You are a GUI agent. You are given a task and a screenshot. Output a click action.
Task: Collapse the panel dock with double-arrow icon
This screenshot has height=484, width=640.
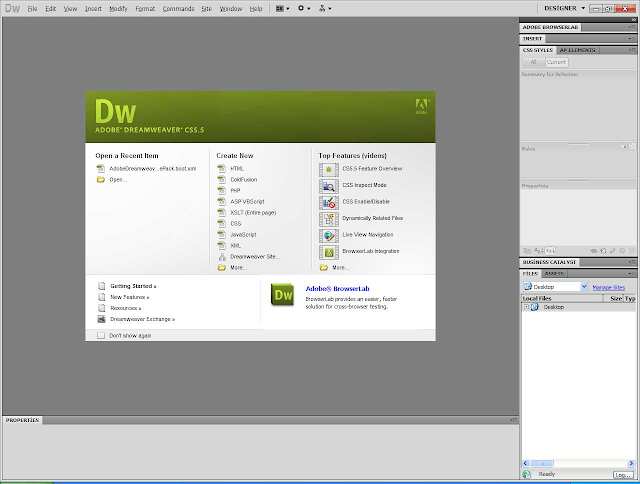click(633, 20)
